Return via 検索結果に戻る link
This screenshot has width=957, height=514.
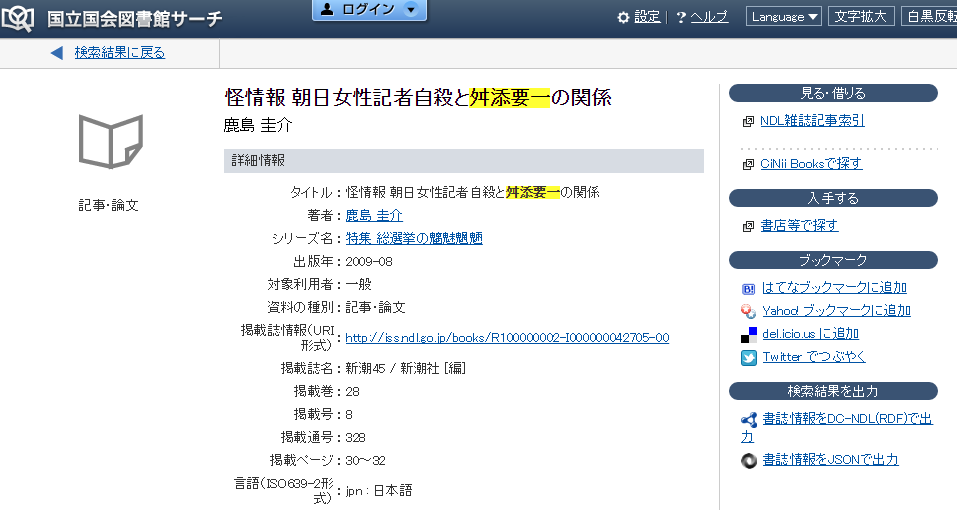(x=120, y=53)
